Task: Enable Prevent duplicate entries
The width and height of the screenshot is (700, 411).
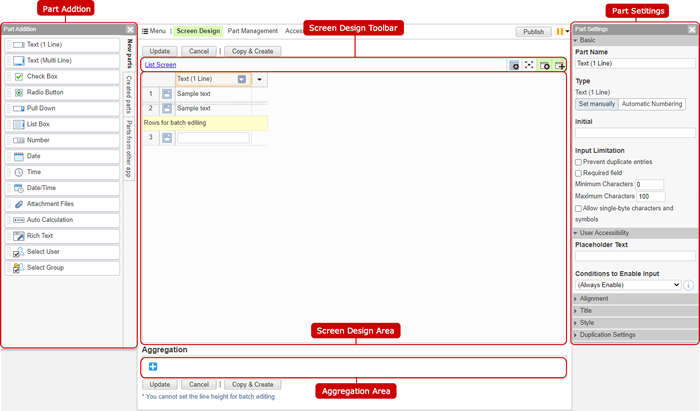Action: click(x=579, y=162)
